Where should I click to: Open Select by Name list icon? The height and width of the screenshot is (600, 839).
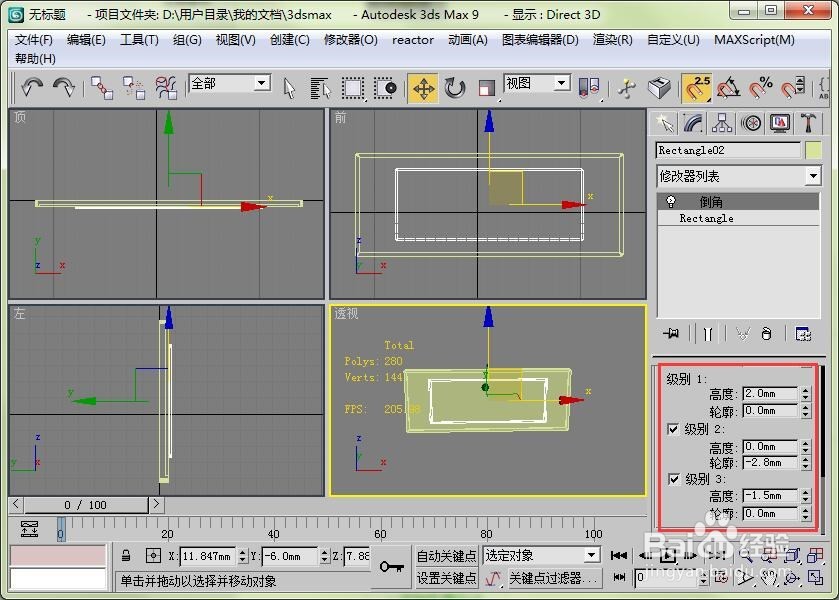(x=321, y=88)
